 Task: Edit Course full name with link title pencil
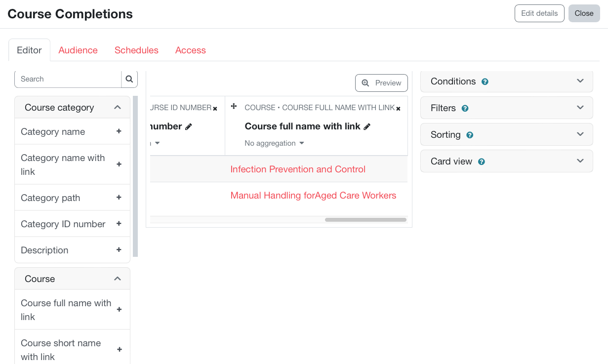tap(367, 127)
